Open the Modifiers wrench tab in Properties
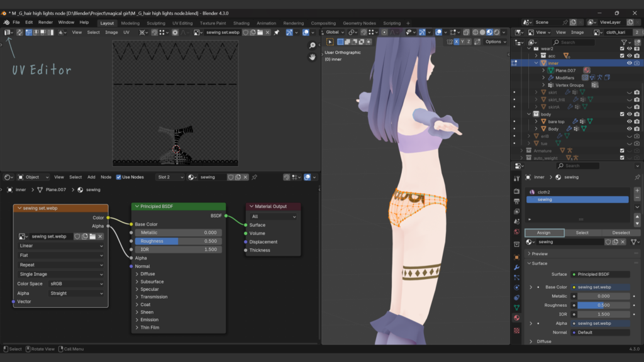Image resolution: width=644 pixels, height=362 pixels. click(516, 267)
